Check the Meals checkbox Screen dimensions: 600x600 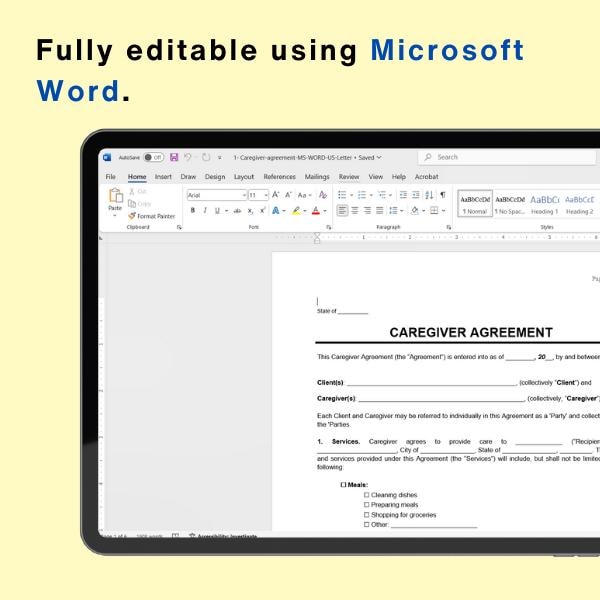(x=343, y=485)
